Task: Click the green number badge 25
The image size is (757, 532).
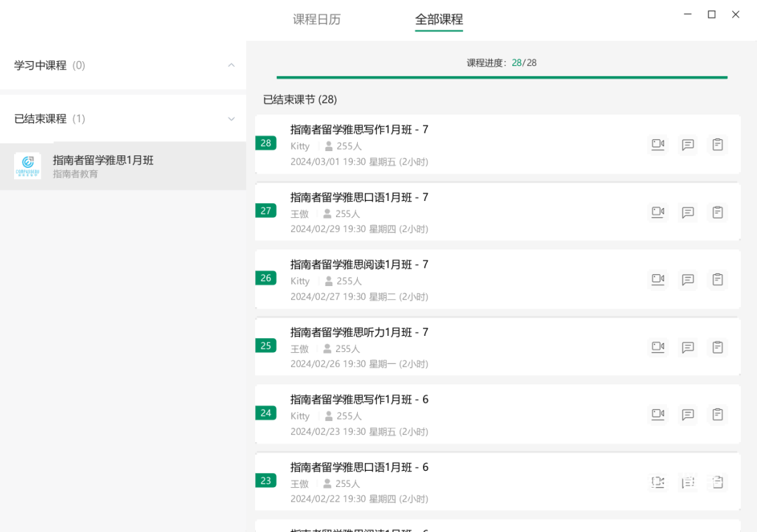Action: point(266,346)
